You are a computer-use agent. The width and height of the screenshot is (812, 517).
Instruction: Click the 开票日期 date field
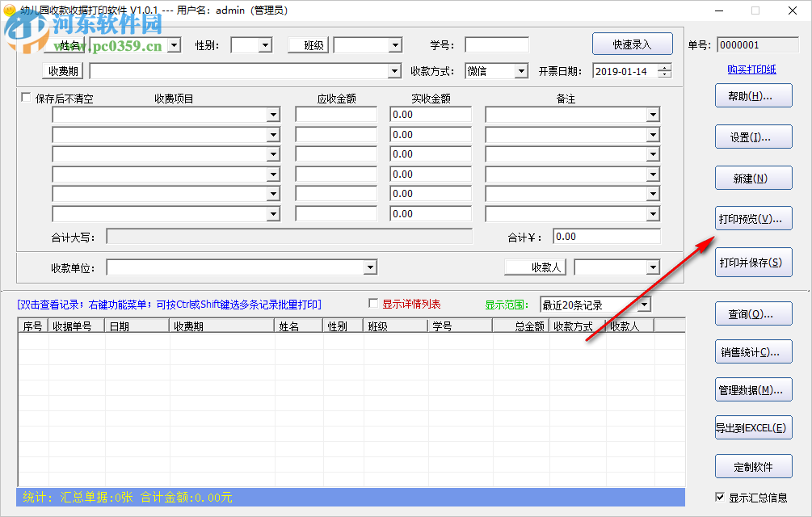point(625,71)
